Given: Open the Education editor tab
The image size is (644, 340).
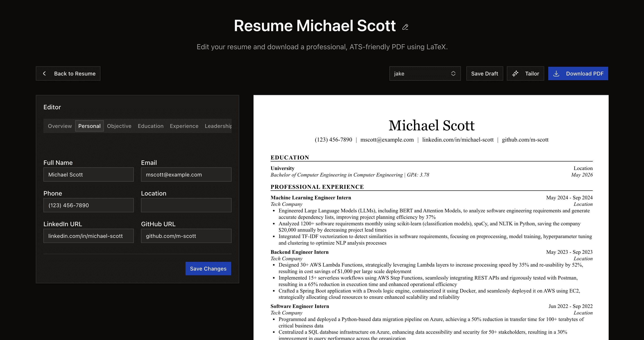Looking at the screenshot, I should click(x=150, y=126).
